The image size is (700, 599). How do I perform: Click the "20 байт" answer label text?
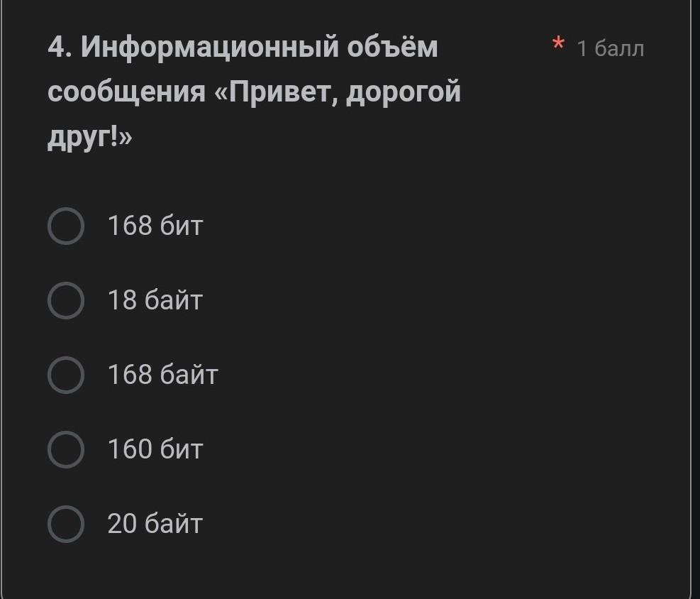pyautogui.click(x=155, y=524)
